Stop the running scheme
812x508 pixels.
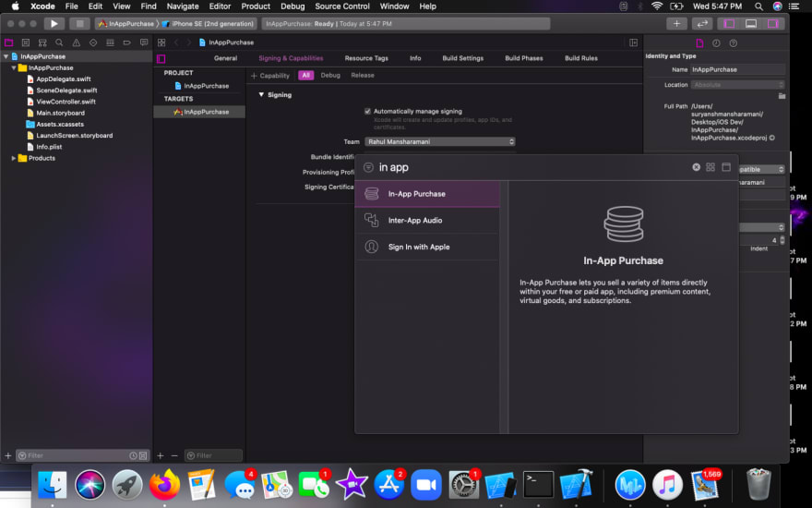point(79,23)
